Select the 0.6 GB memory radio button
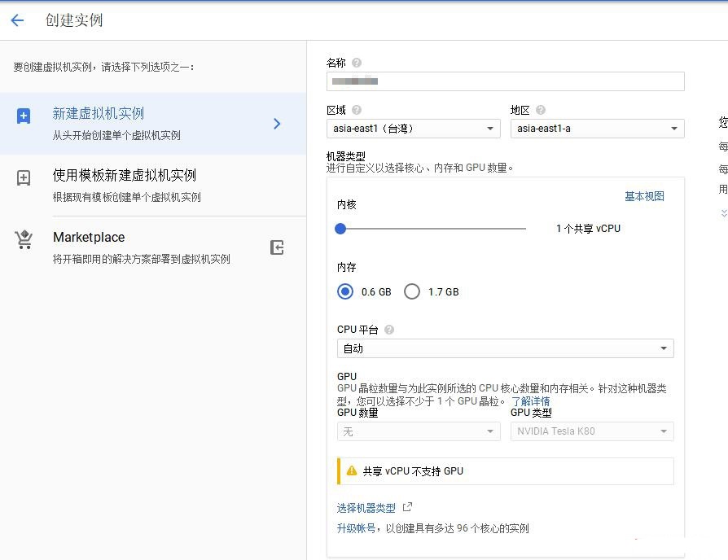 344,291
